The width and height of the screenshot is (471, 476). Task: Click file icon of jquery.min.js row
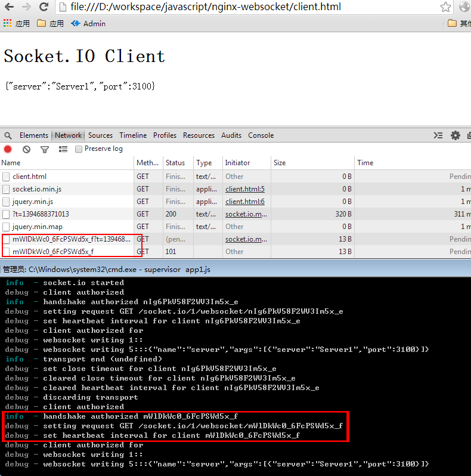(6, 202)
